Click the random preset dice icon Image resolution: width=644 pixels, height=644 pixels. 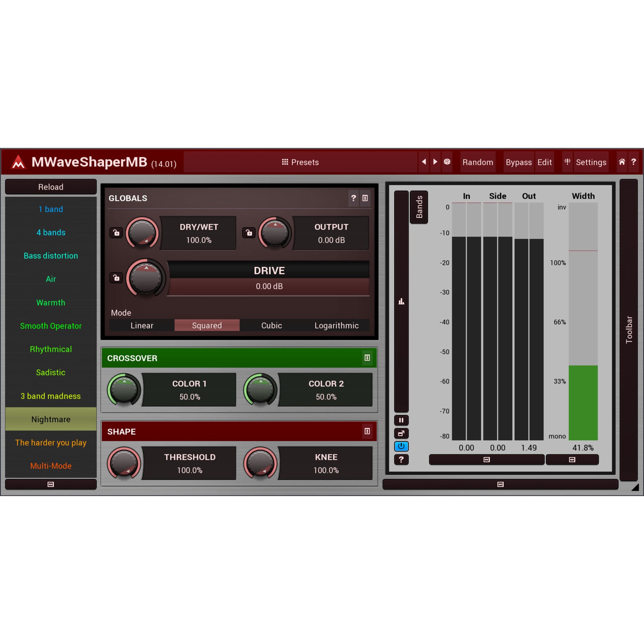tap(447, 162)
